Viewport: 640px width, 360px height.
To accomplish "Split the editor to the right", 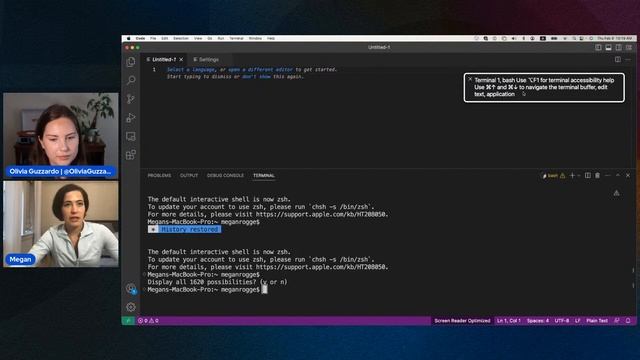I will point(618,60).
